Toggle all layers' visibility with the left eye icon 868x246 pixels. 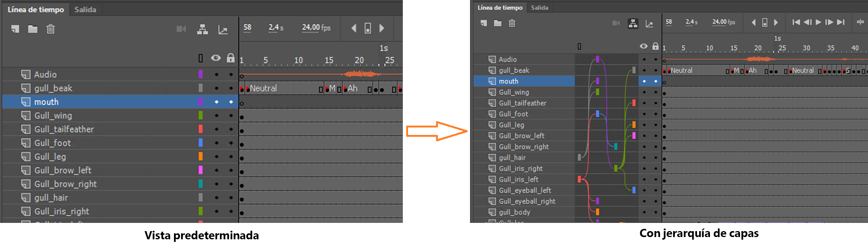[216, 58]
